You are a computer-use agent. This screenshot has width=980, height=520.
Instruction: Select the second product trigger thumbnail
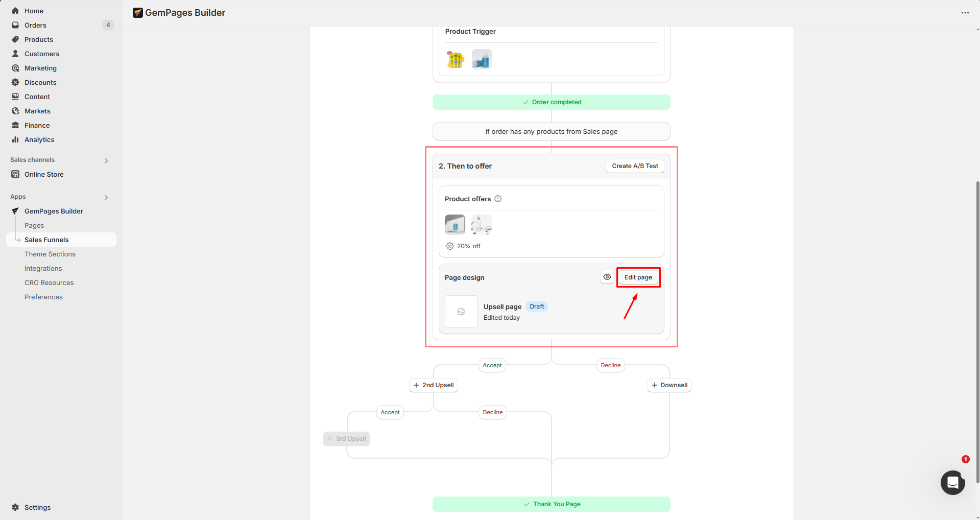[x=482, y=59]
